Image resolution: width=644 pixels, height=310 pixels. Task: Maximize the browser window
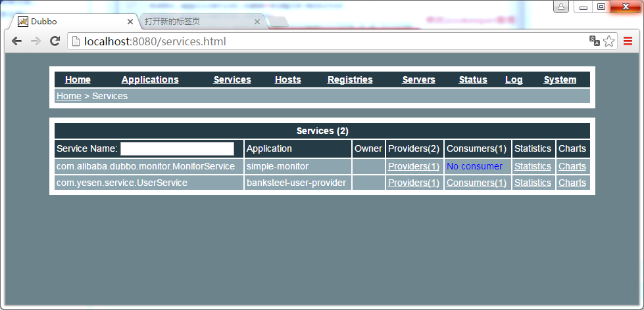tap(601, 7)
